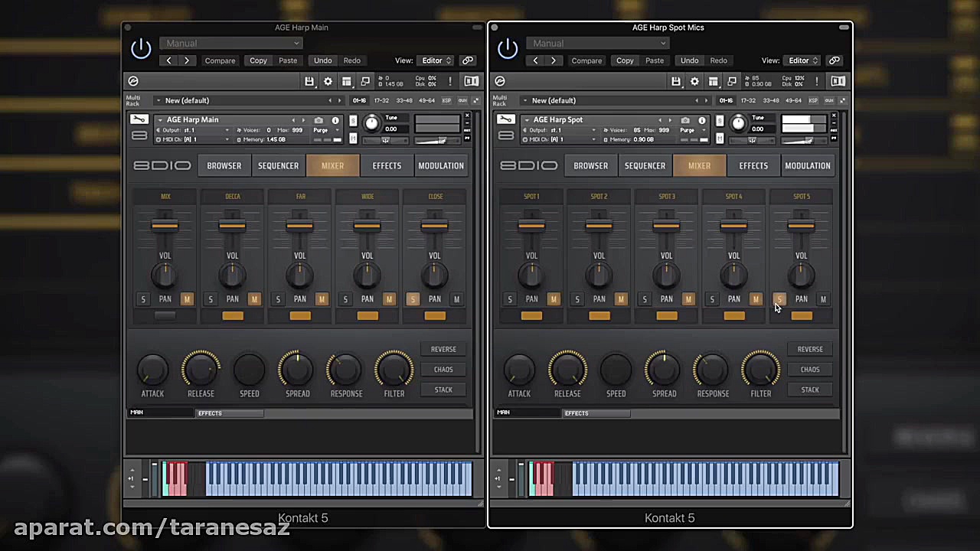Open the View Editor dropdown in Spot Mics window

[x=802, y=60]
